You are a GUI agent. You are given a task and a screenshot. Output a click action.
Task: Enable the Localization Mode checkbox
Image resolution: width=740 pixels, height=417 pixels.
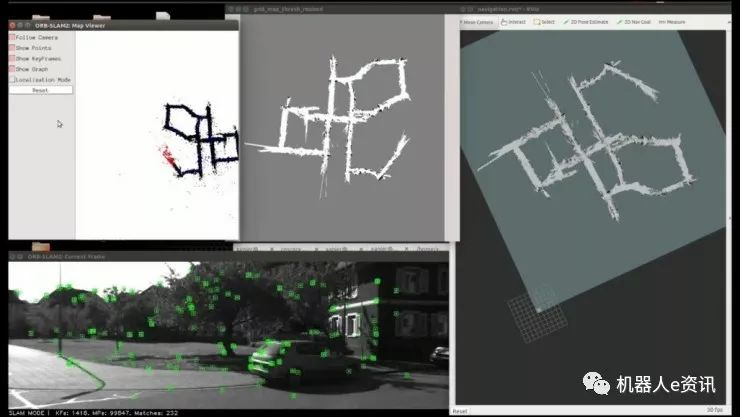12,80
